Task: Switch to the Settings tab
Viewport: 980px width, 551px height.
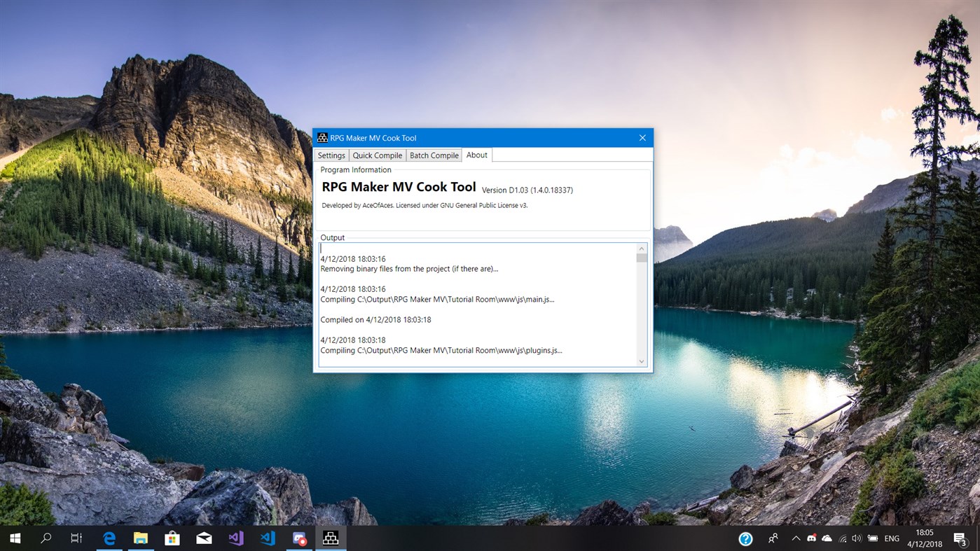Action: coord(331,155)
